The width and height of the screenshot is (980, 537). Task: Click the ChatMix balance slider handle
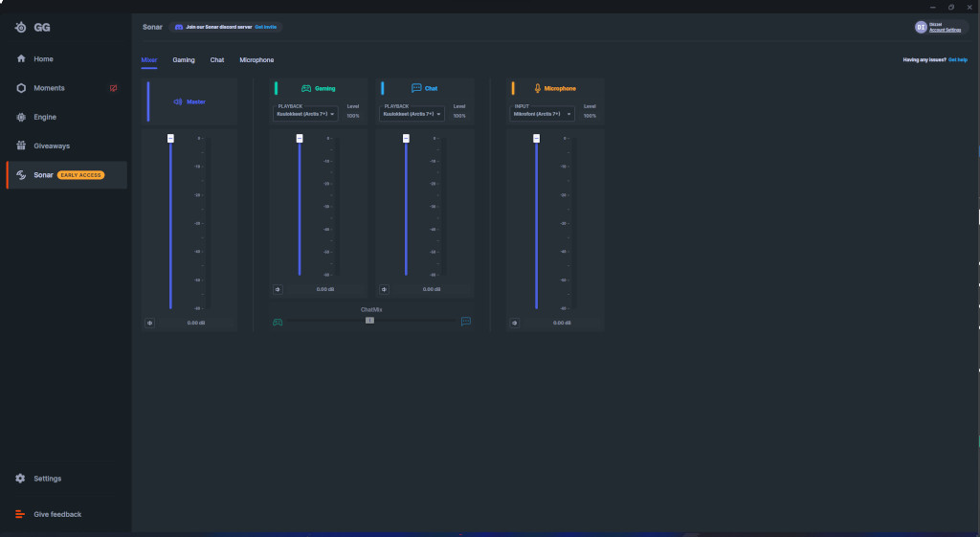pyautogui.click(x=370, y=320)
